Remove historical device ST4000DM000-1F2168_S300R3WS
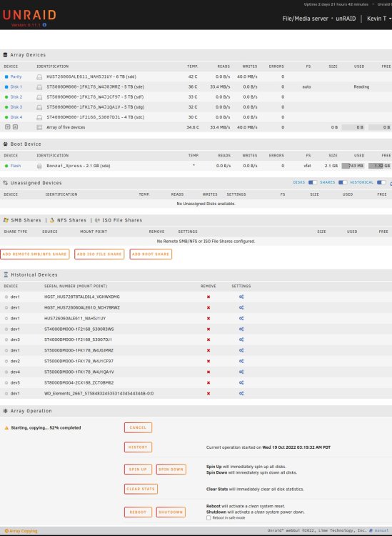Viewport: 392px width, 536px height. [208, 329]
